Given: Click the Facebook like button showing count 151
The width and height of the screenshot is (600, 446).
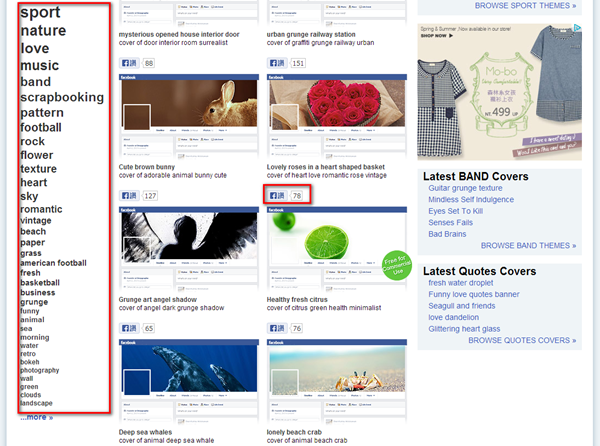Looking at the screenshot, I should click(277, 63).
